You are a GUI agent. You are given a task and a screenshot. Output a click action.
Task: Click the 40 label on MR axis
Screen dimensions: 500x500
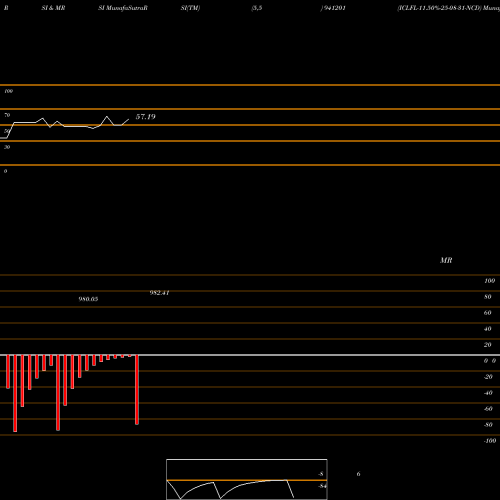point(488,329)
